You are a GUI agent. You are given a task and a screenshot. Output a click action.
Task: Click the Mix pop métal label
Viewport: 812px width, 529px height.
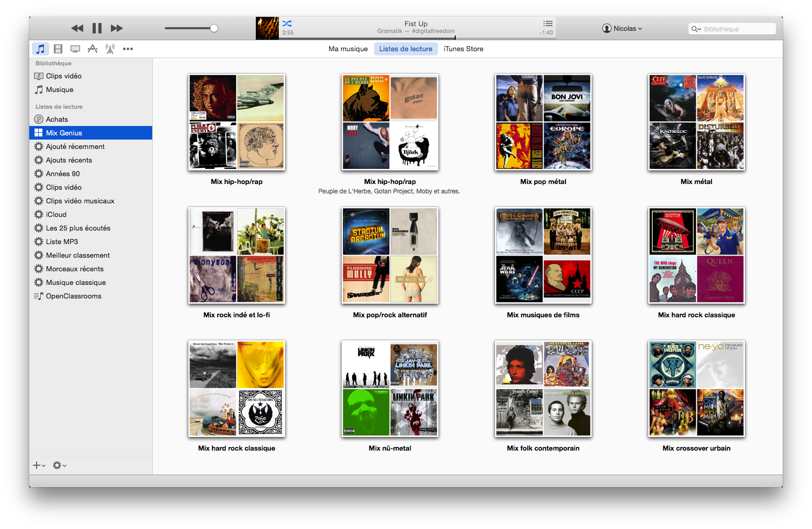click(543, 182)
